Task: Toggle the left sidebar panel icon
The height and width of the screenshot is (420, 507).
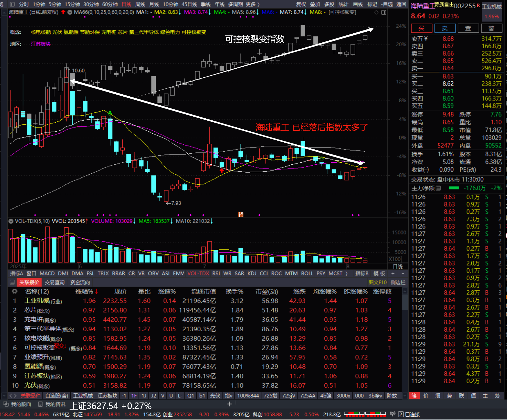Action: pos(12,4)
